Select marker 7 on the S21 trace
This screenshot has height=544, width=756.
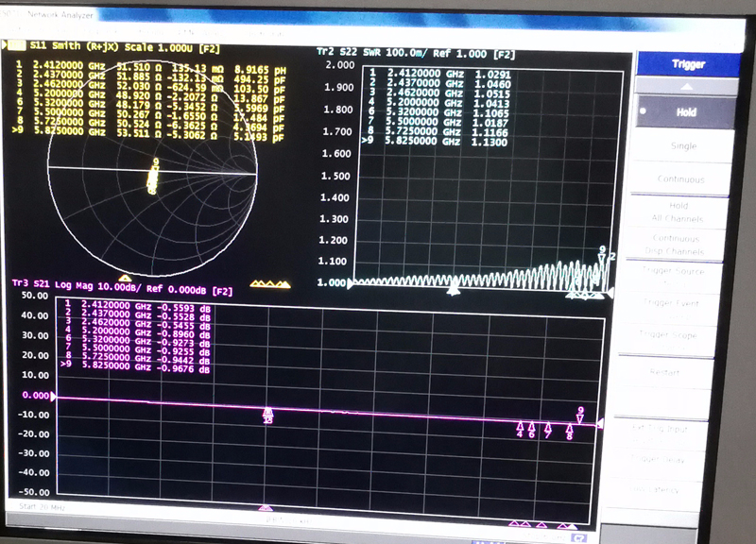pos(548,431)
